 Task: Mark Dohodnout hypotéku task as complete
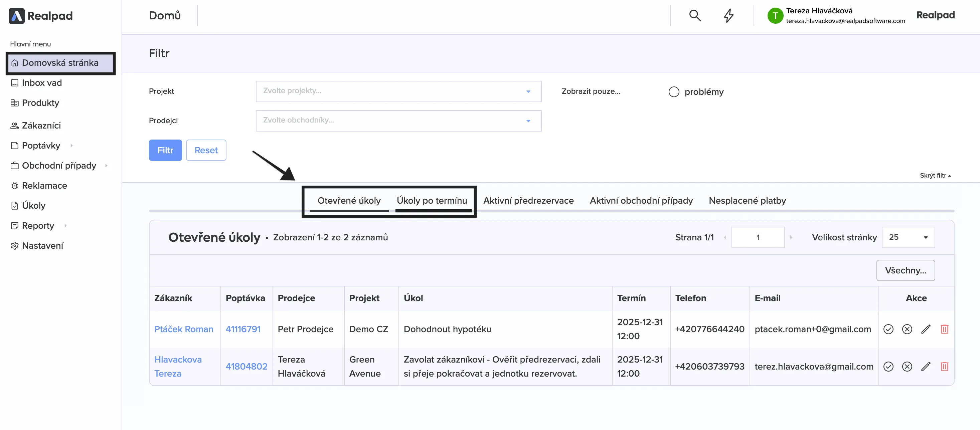(x=888, y=329)
